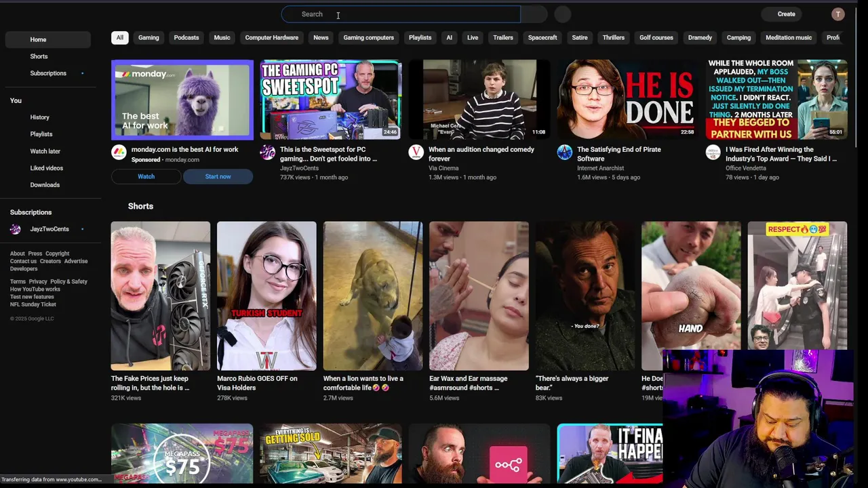Select the Spacecraft filter chip
The image size is (868, 488).
[x=542, y=38]
